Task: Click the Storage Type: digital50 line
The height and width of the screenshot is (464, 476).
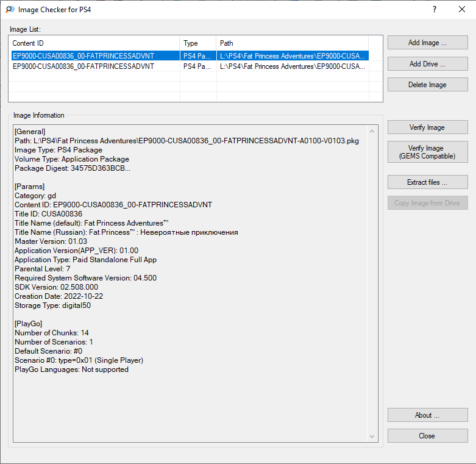Action: tap(53, 305)
